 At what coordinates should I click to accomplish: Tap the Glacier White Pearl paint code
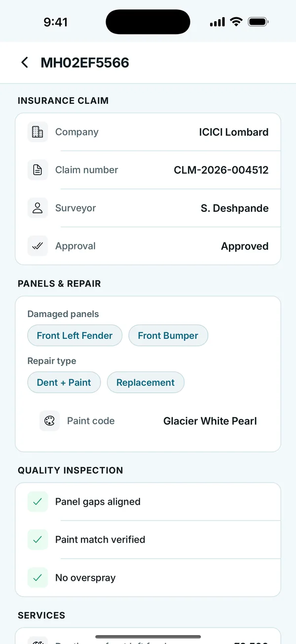[x=210, y=421]
